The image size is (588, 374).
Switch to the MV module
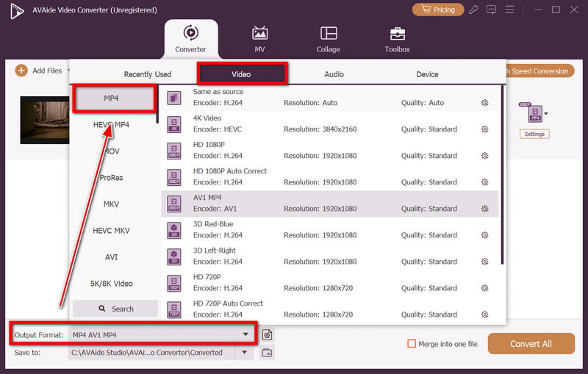pyautogui.click(x=259, y=39)
